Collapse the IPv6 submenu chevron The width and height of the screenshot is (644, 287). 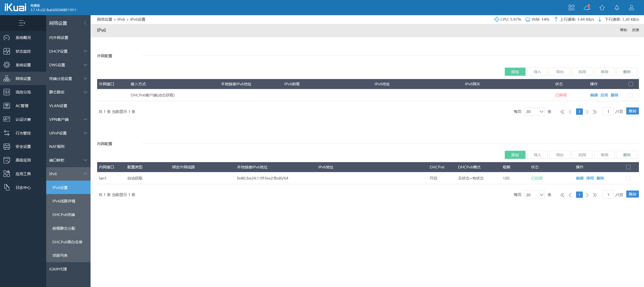85,174
